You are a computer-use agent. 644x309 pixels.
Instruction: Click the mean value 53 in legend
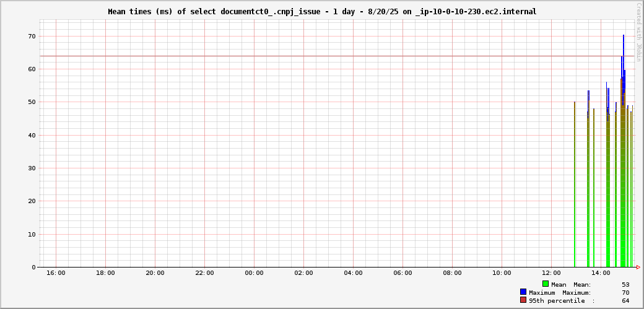[625, 284]
